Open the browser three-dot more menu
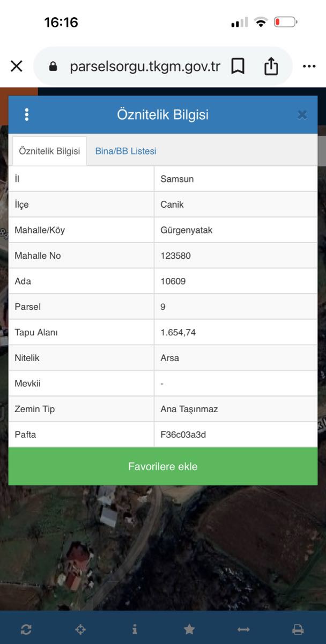The image size is (326, 644). (309, 66)
